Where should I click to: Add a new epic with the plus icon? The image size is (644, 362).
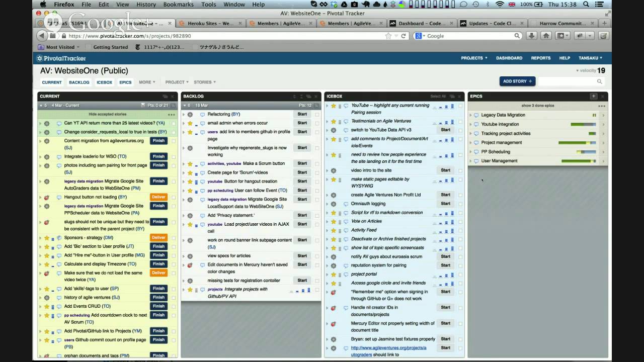click(x=594, y=96)
